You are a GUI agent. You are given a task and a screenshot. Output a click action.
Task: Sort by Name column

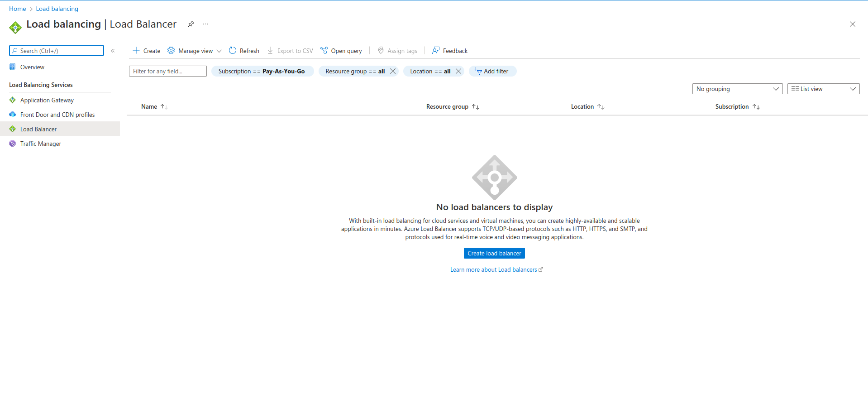[x=154, y=106]
